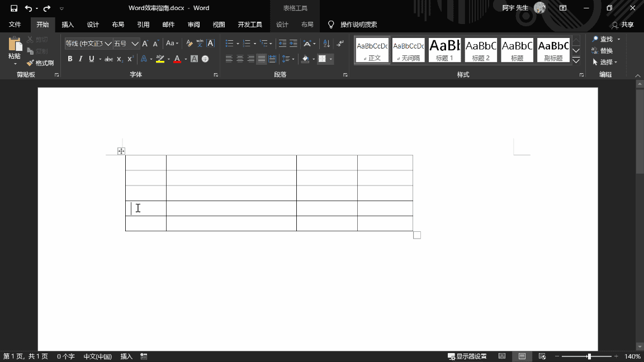
Task: Click the Paste (粘贴) clipboard icon
Action: (15, 44)
